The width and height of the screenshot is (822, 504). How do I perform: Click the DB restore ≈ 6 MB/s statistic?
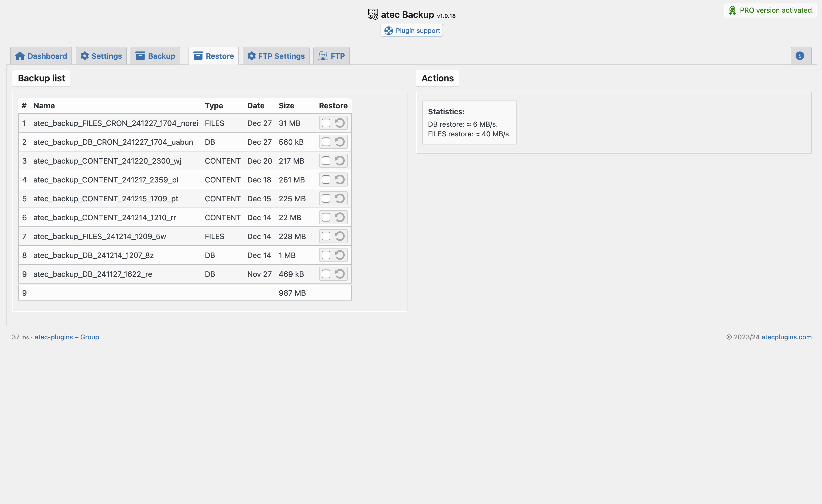pos(463,124)
